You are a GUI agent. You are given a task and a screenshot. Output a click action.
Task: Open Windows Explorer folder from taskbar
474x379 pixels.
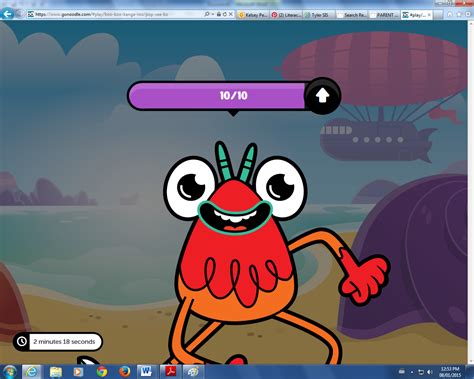pyautogui.click(x=56, y=371)
